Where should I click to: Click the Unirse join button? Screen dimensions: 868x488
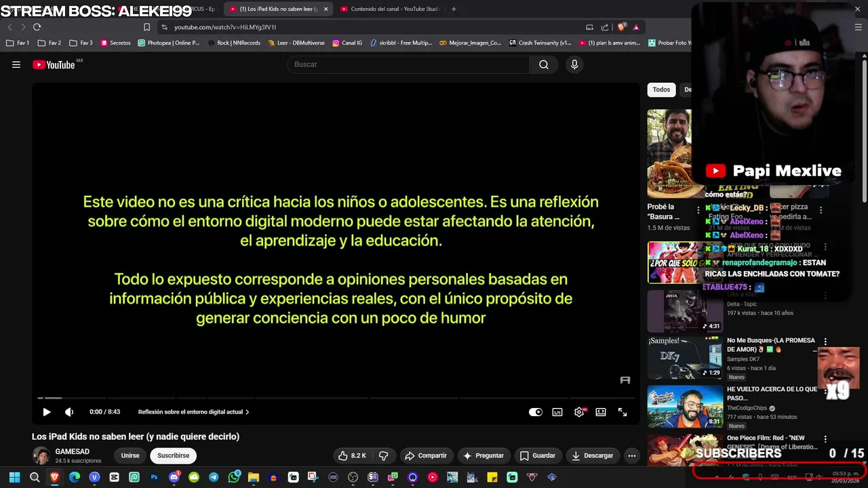pyautogui.click(x=130, y=455)
